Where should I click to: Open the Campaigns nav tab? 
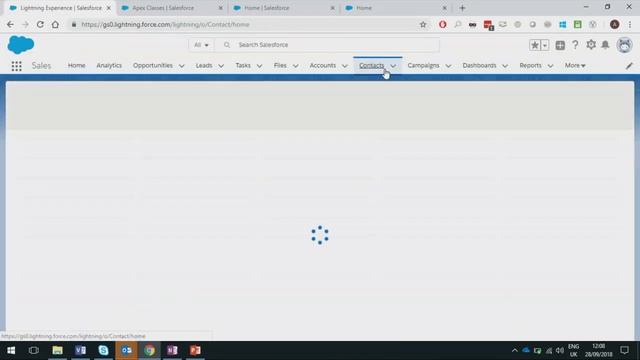point(423,65)
